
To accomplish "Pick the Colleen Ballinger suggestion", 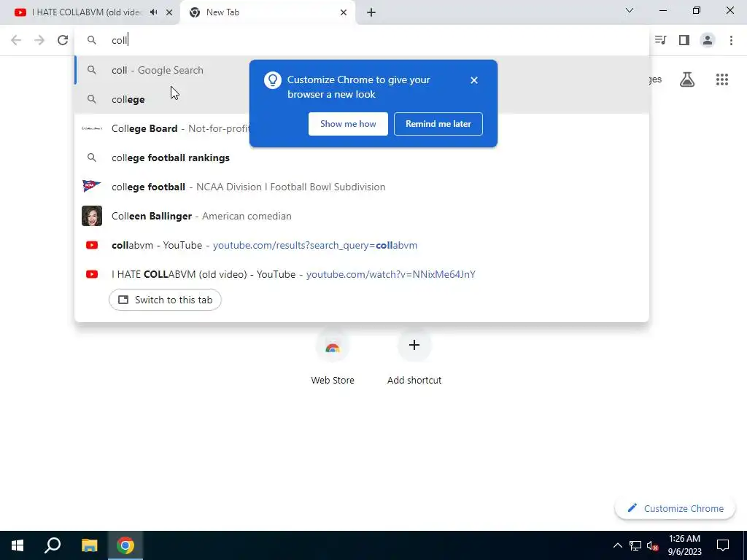I will pos(362,216).
